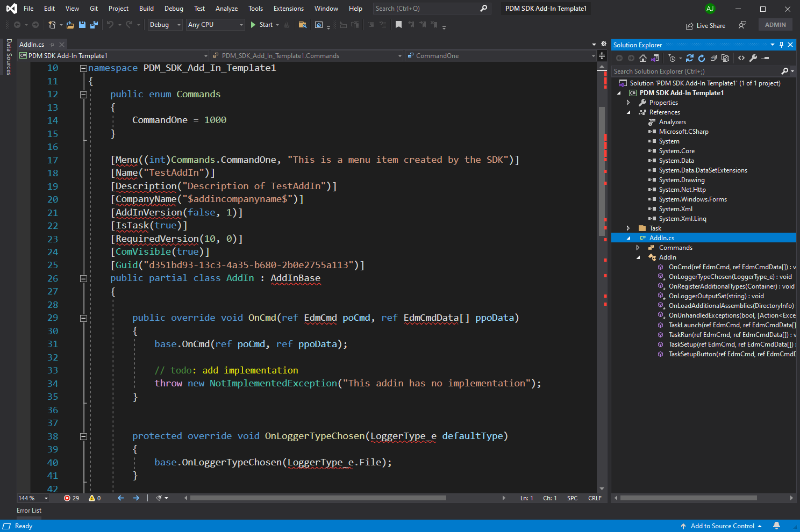The height and width of the screenshot is (532, 800).
Task: Click the Collapse All icon in Solution Explorer
Action: coord(713,58)
